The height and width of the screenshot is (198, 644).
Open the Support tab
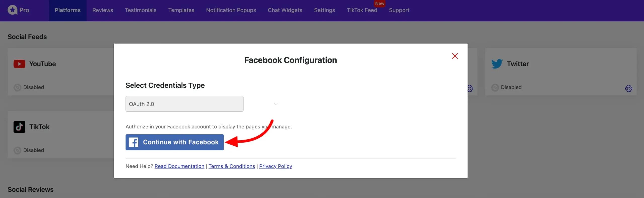pyautogui.click(x=399, y=10)
